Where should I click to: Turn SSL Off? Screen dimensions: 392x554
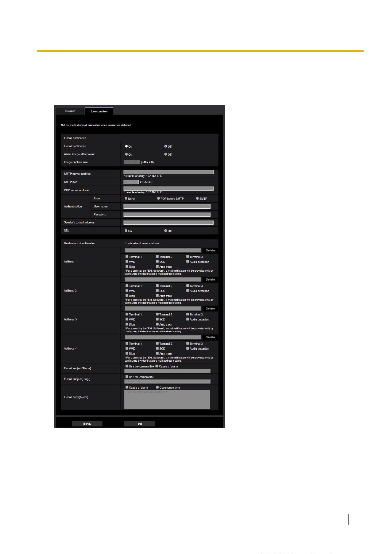166,231
